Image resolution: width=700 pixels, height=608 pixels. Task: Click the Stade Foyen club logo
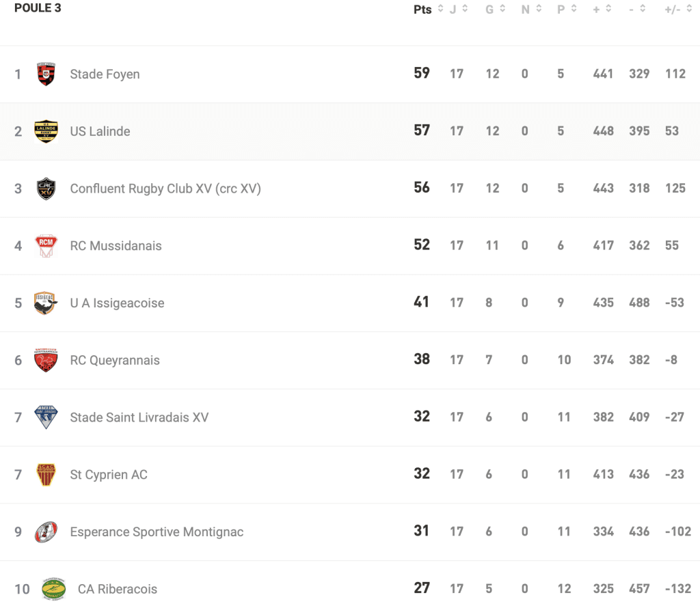click(46, 74)
